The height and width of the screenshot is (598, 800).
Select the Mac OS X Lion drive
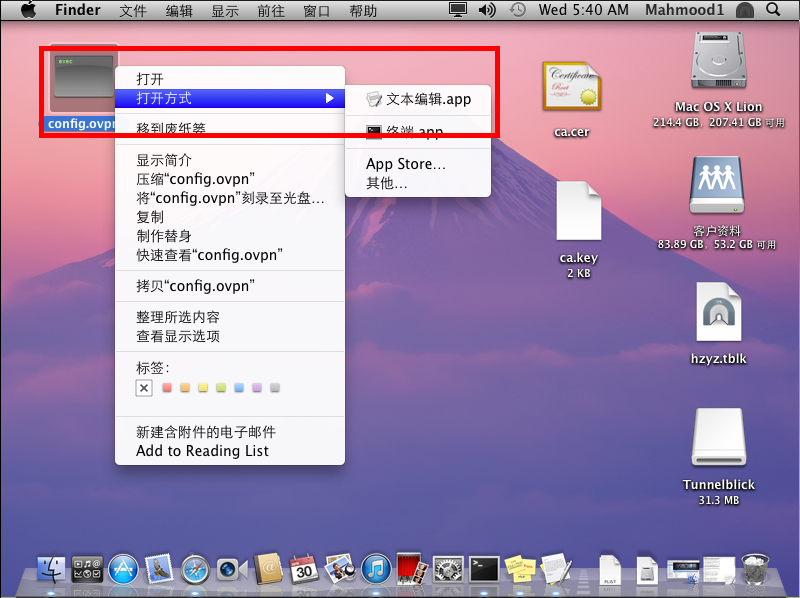[x=718, y=62]
